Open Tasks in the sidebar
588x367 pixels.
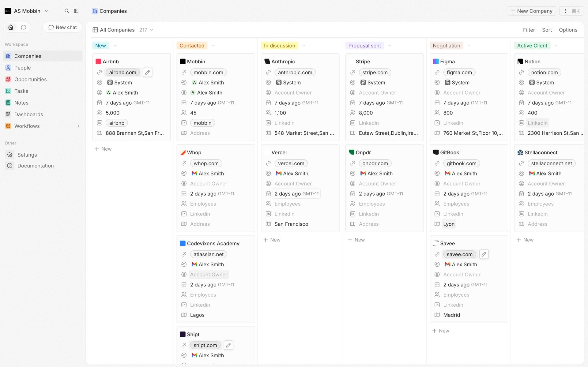tap(43, 91)
